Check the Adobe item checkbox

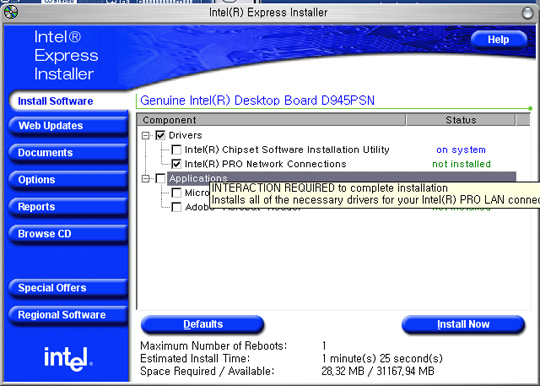(x=176, y=207)
